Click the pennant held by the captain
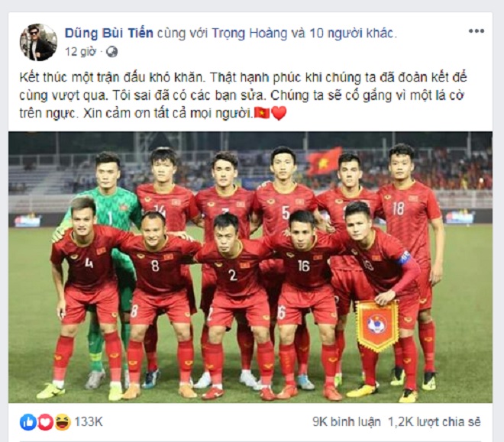Viewport: 504px width, 442px height. [x=377, y=325]
